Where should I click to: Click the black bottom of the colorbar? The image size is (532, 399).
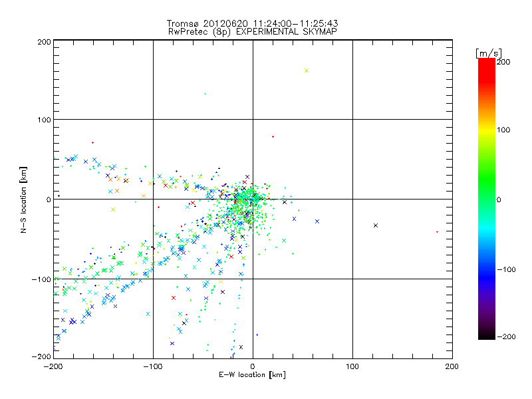[x=487, y=335]
